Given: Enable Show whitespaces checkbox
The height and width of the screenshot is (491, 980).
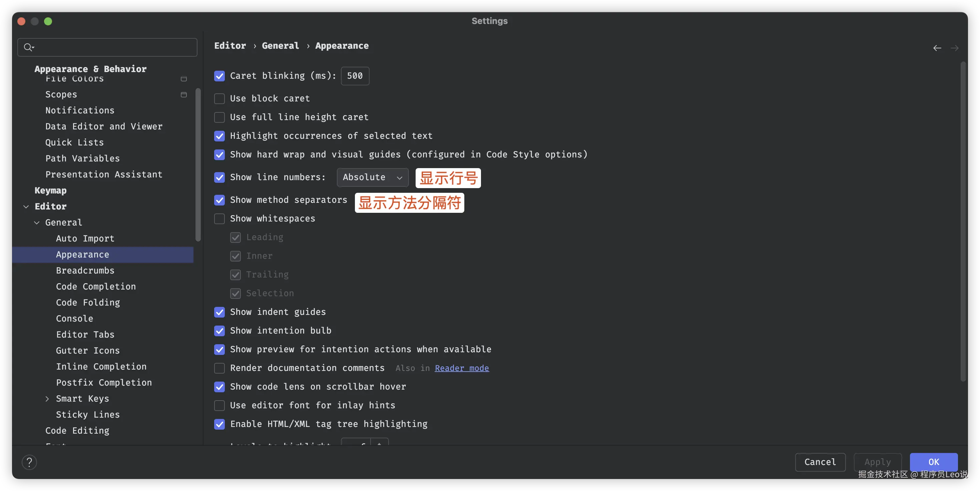Looking at the screenshot, I should [219, 219].
